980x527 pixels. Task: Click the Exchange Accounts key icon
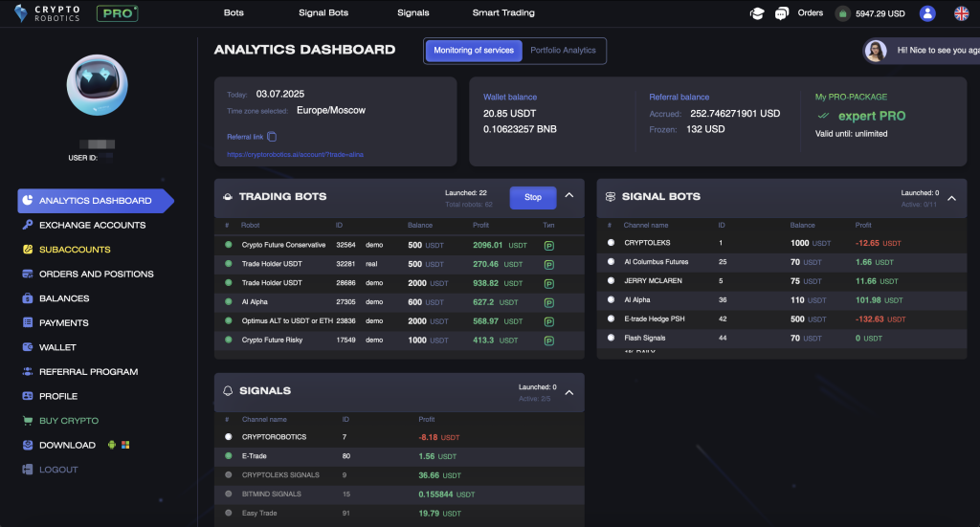click(28, 225)
